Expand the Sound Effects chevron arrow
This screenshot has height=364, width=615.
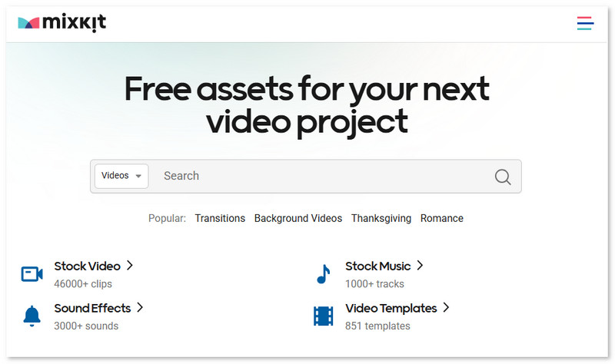pos(140,307)
